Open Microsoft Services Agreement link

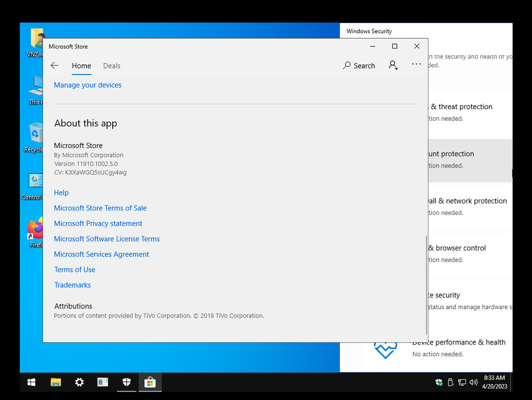(102, 254)
